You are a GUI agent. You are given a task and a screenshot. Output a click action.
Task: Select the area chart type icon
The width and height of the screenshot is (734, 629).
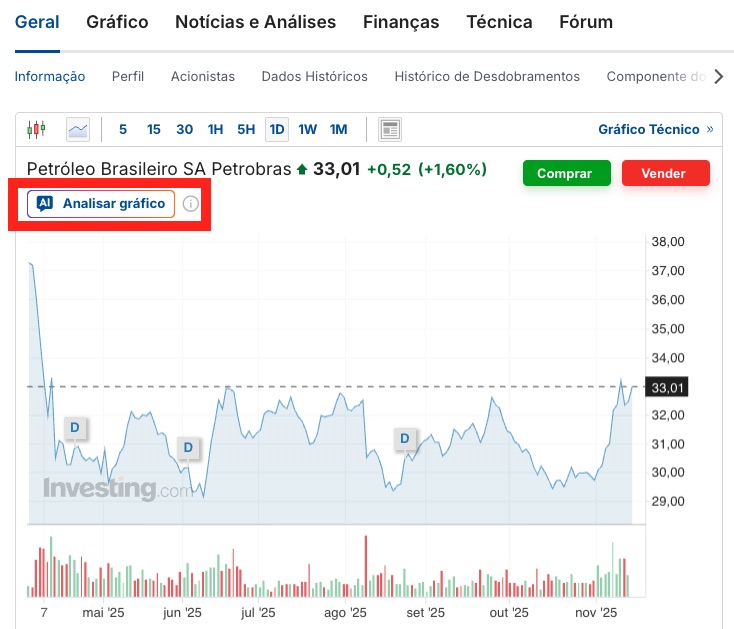pos(78,129)
